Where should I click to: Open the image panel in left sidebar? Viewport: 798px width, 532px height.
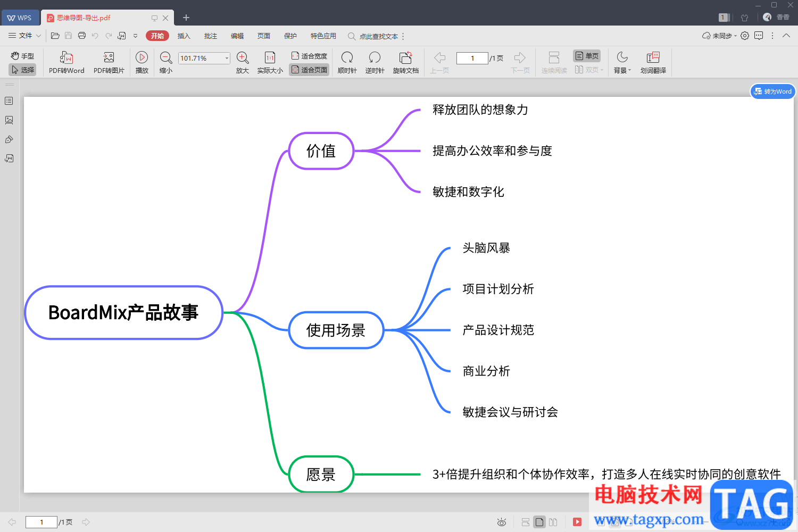[x=9, y=120]
